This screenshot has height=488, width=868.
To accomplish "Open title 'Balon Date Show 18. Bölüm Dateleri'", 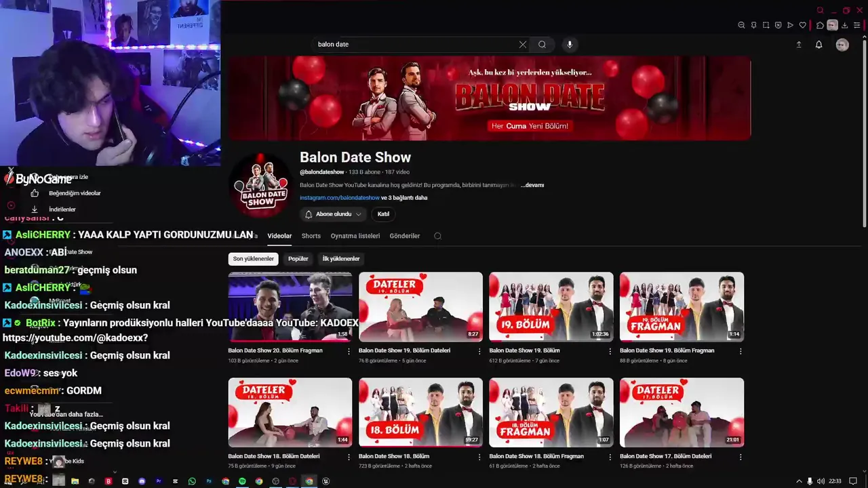I will [274, 456].
